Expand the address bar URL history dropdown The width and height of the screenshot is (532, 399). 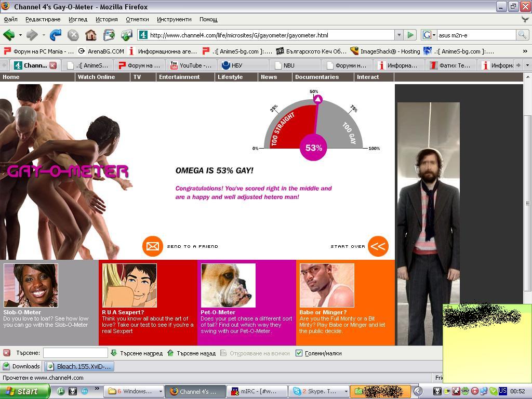click(x=399, y=35)
